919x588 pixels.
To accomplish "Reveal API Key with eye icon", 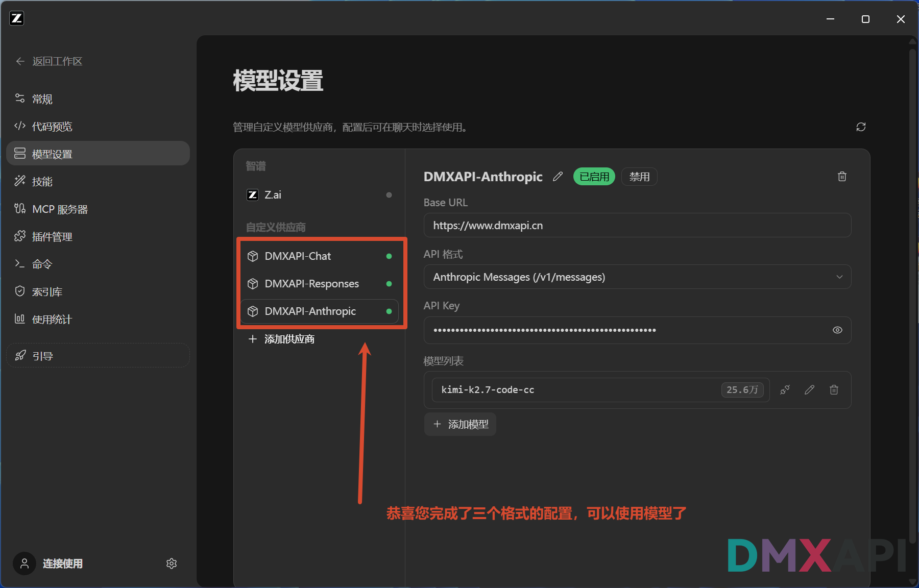I will click(837, 330).
